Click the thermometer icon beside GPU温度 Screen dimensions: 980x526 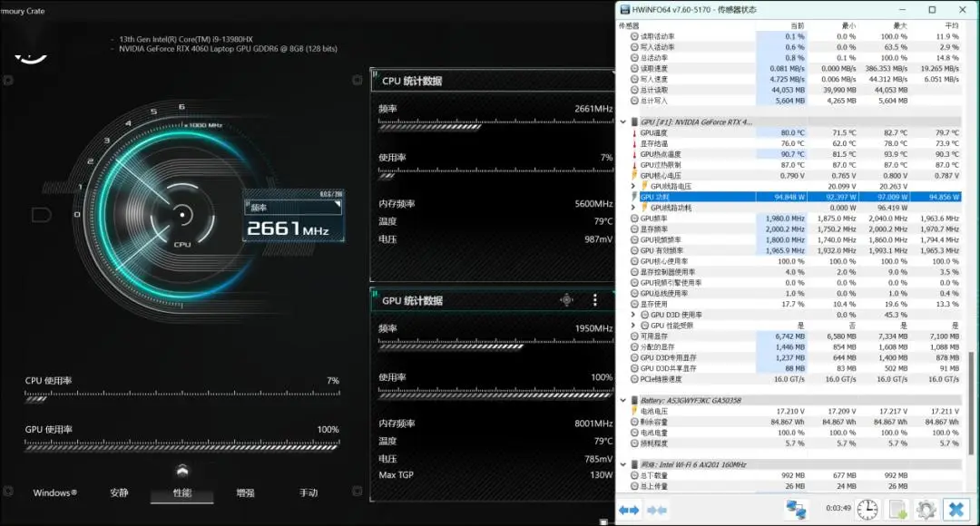[x=634, y=133]
